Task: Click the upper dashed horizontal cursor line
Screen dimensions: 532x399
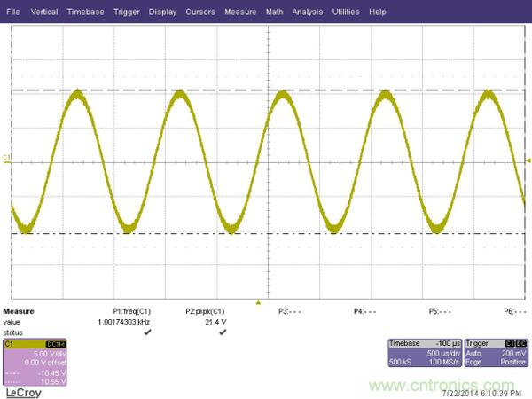Action: [x=266, y=90]
